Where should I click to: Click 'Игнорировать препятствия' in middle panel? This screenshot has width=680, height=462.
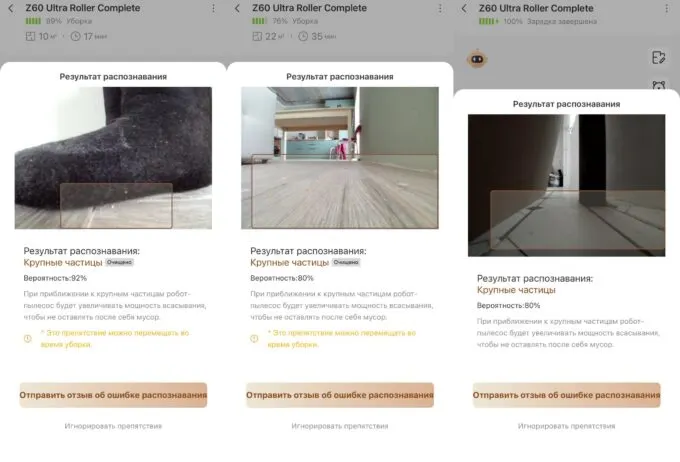[340, 426]
